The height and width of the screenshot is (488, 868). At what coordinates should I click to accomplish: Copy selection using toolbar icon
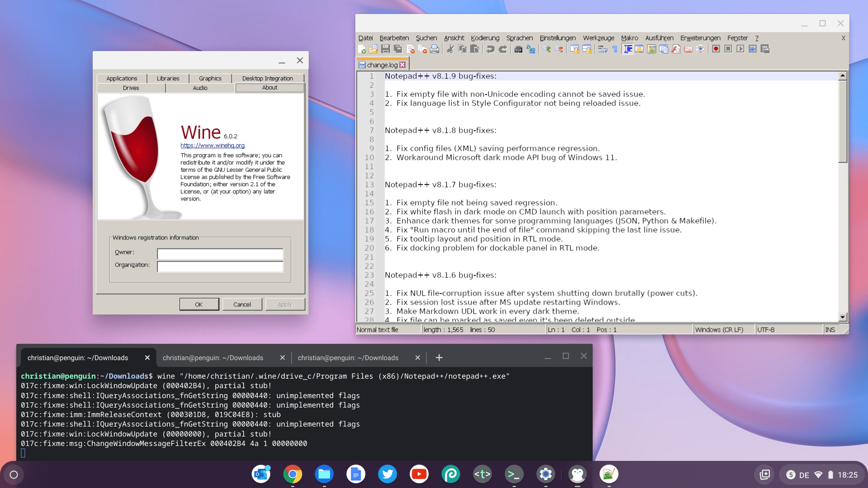coord(462,49)
